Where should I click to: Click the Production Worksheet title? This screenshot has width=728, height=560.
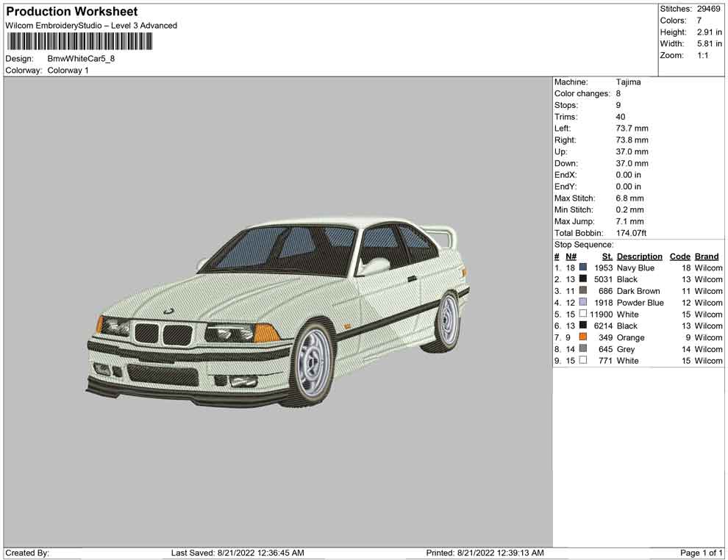click(72, 12)
